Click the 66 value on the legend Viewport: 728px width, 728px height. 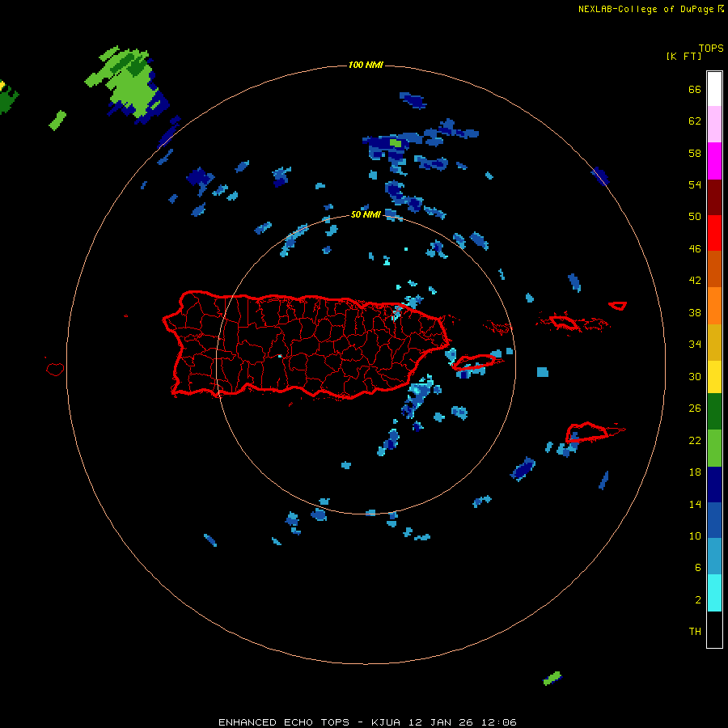pyautogui.click(x=695, y=89)
